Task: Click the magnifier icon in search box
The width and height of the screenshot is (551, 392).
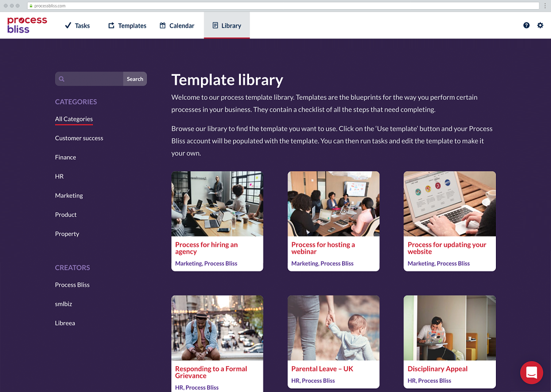Action: point(61,79)
